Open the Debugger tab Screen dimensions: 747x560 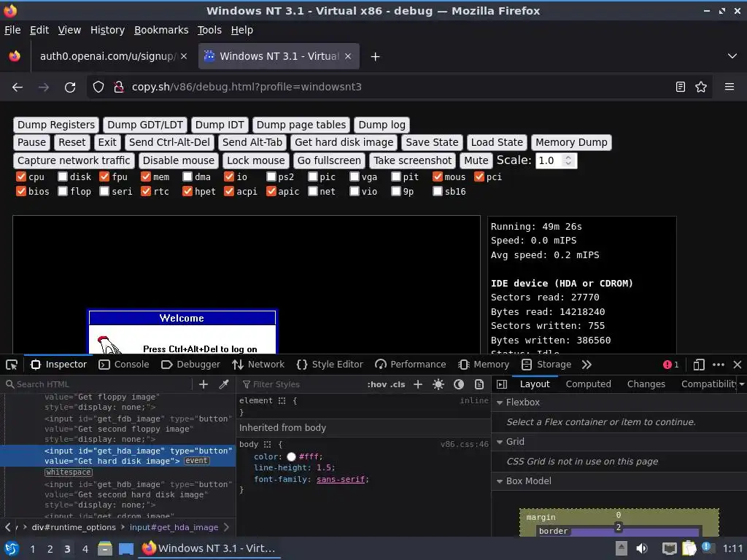click(x=190, y=365)
